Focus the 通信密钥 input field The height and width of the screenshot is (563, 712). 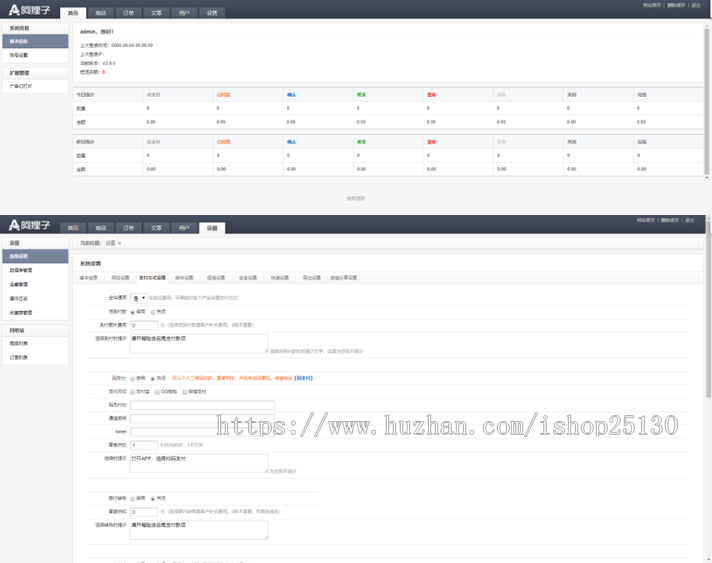pos(203,419)
